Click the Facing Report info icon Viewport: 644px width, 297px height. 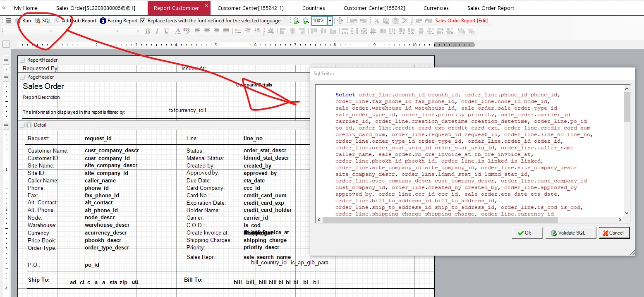click(103, 21)
